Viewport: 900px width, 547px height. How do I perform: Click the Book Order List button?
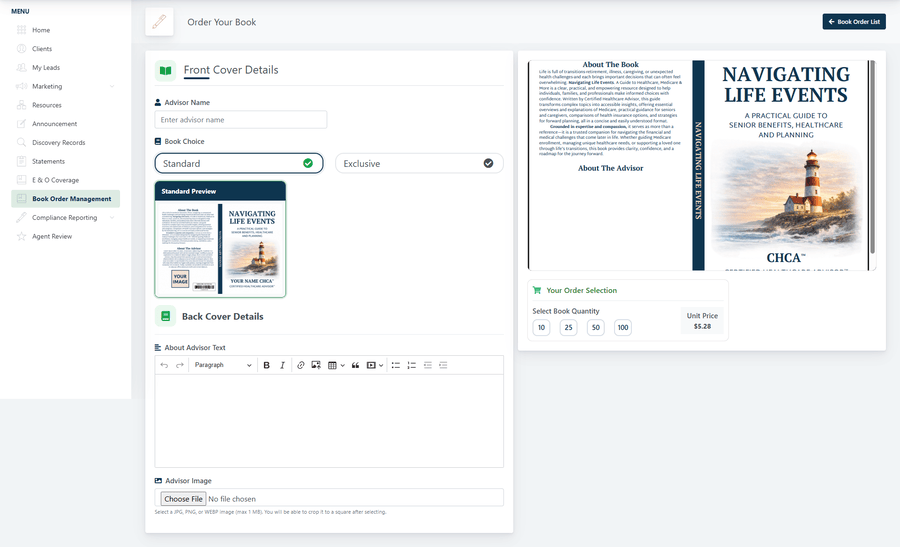(854, 22)
